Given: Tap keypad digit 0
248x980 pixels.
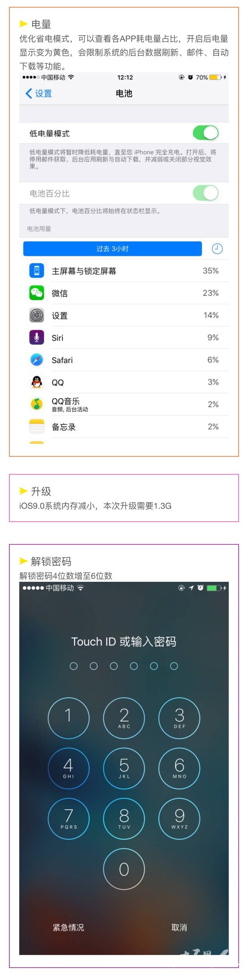Looking at the screenshot, I should pos(124,869).
